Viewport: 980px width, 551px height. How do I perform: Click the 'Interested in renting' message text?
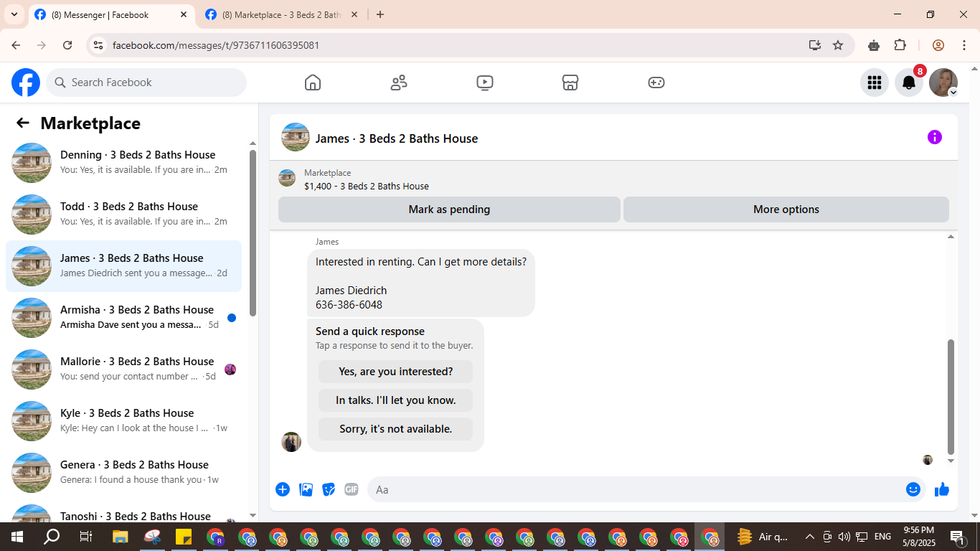pos(421,262)
